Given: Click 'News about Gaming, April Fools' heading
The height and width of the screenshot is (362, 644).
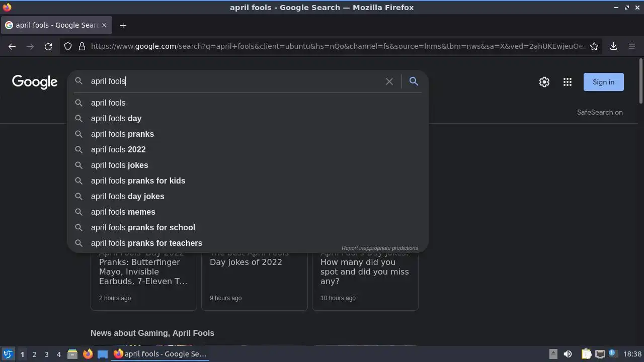Looking at the screenshot, I should pyautogui.click(x=152, y=333).
